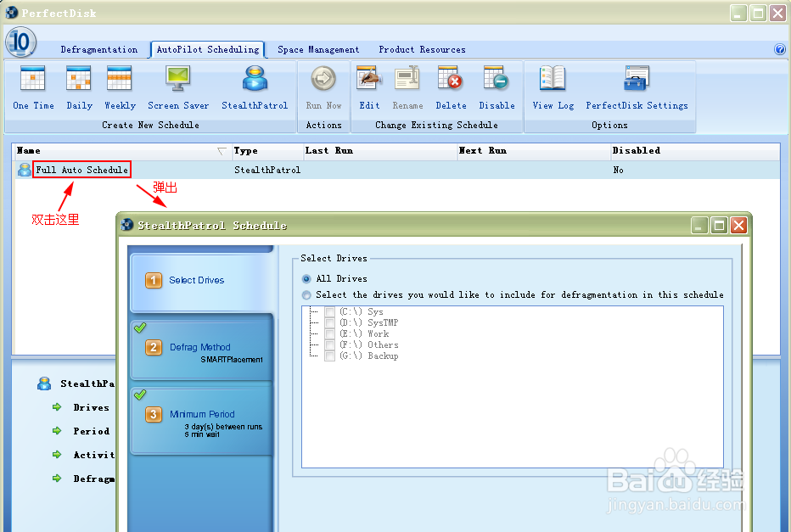
Task: Open PerfectDisk Settings
Action: (x=637, y=87)
